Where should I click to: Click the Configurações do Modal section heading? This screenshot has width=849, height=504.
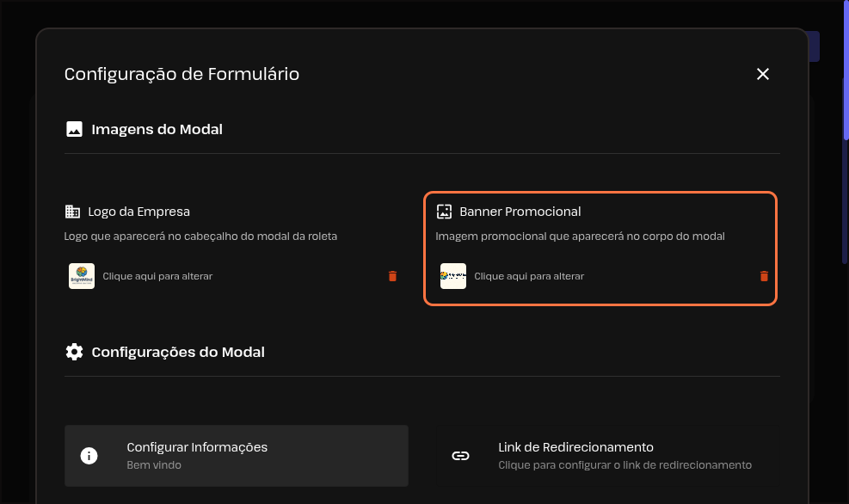coord(178,352)
